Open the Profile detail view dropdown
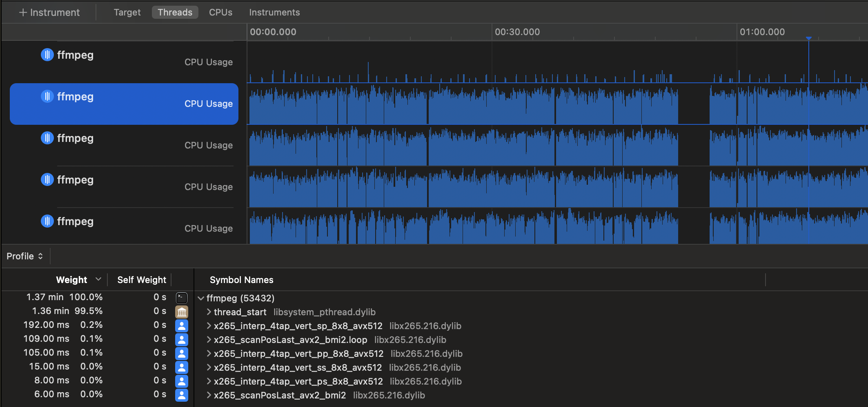The width and height of the screenshot is (868, 407). pos(25,256)
